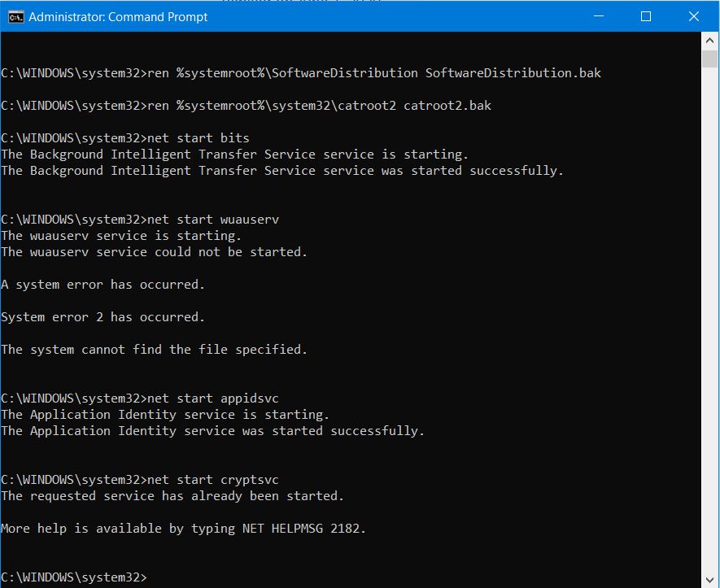Maximize the Command Prompt window
Viewport: 720px width, 588px height.
click(646, 16)
